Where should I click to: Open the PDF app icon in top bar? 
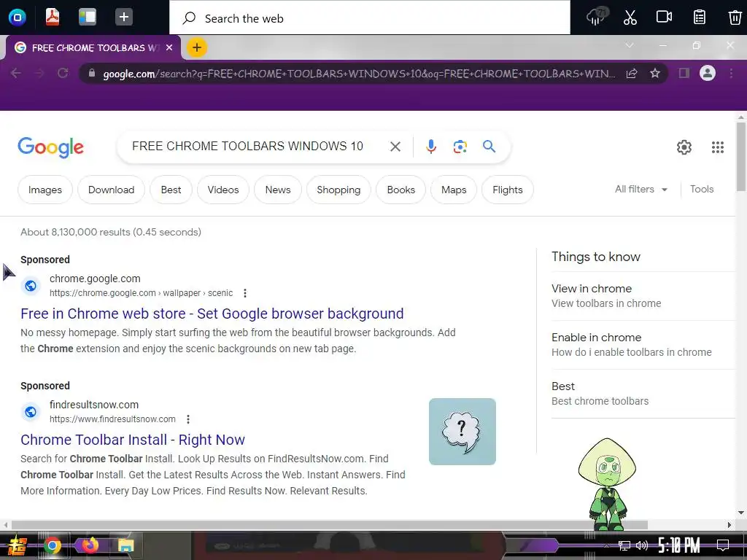(53, 17)
